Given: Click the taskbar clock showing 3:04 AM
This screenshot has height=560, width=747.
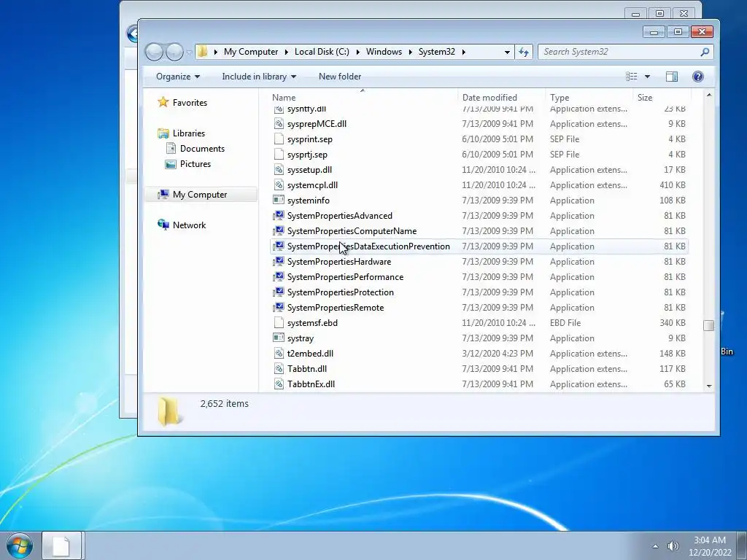Looking at the screenshot, I should point(710,540).
